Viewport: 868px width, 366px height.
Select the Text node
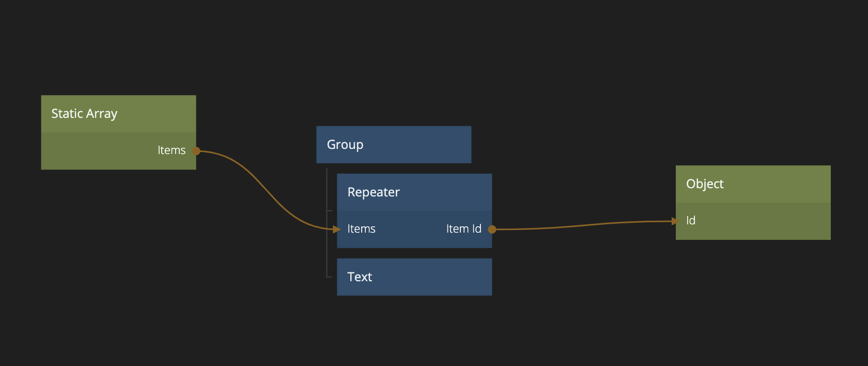[414, 277]
